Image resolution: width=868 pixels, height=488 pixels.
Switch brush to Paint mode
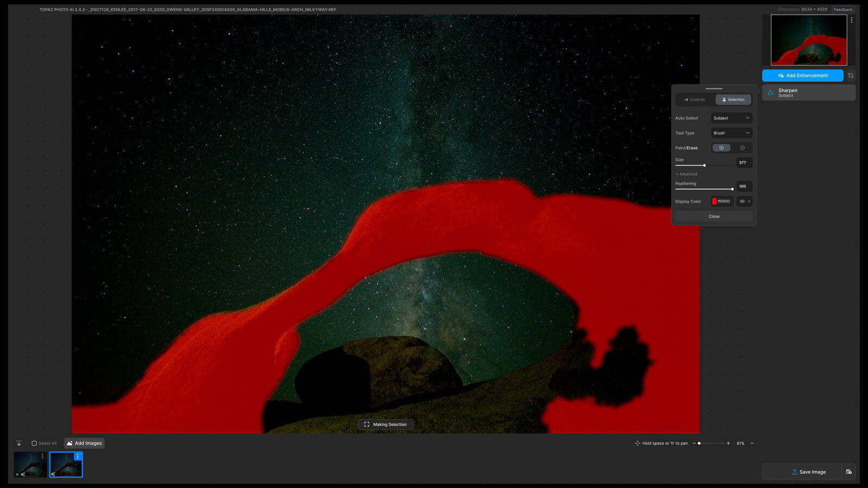721,147
